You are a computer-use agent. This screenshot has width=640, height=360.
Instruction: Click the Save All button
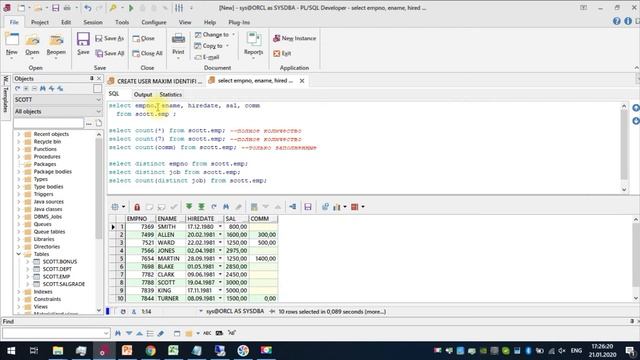pos(110,53)
